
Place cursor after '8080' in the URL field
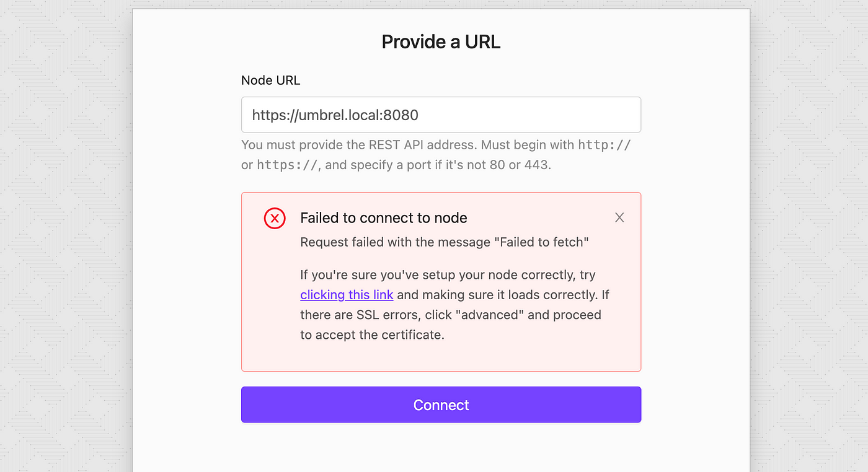tap(420, 115)
